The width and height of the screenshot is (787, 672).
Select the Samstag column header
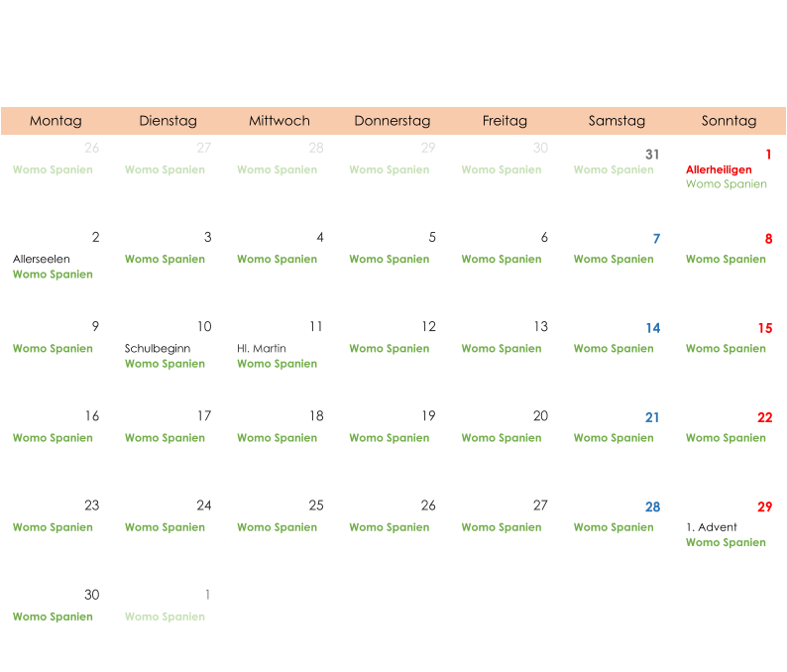coord(617,121)
